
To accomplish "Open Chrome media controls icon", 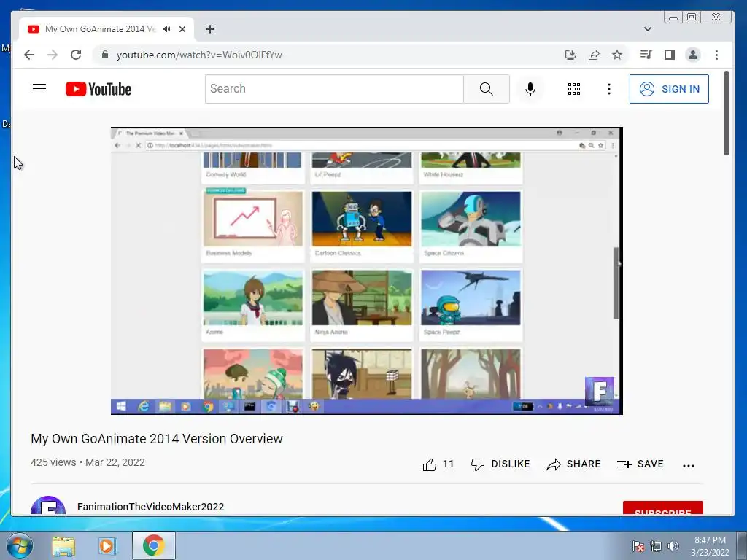I will pyautogui.click(x=646, y=55).
